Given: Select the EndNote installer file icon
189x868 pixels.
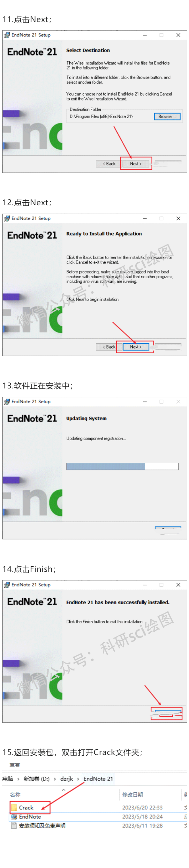Looking at the screenshot, I should click(14, 816).
